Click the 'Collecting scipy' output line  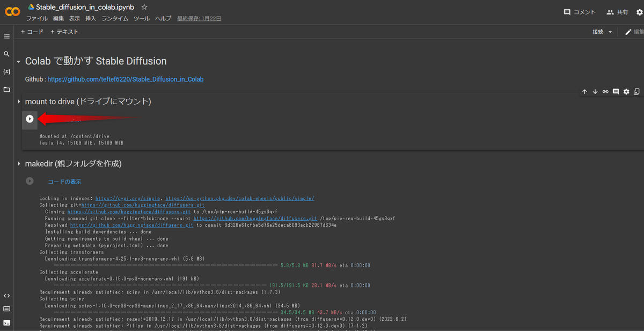point(62,299)
